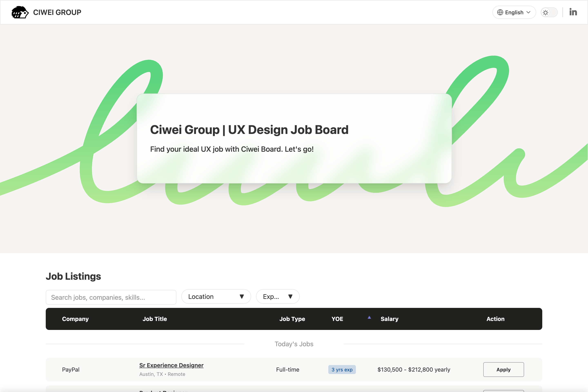588x392 pixels.
Task: Click the hedgehog logo icon
Action: coord(20,12)
